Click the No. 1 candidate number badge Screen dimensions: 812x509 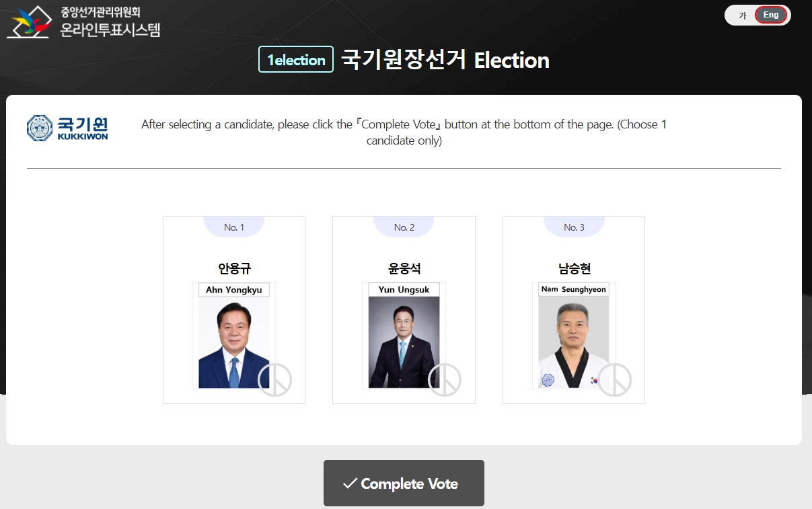pos(234,227)
